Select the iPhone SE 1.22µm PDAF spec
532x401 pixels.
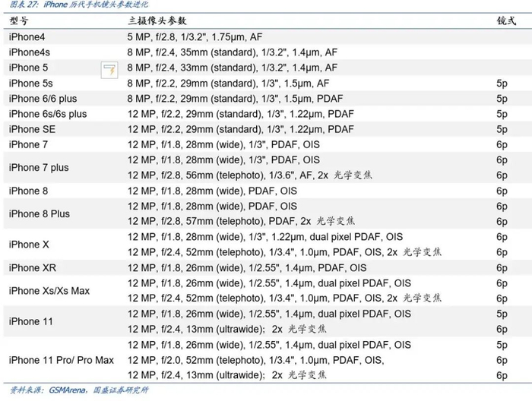click(241, 129)
